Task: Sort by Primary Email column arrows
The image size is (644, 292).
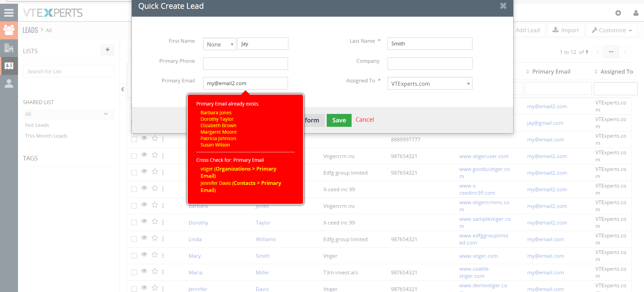Action: pyautogui.click(x=527, y=72)
